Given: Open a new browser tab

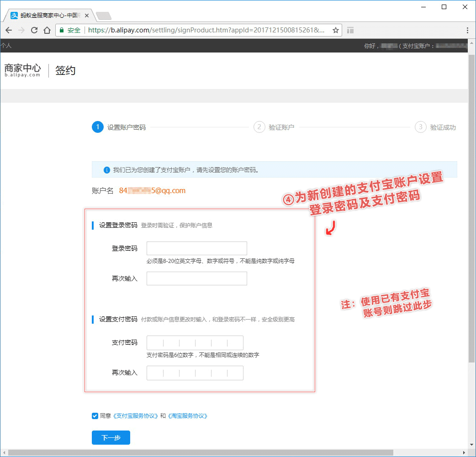Looking at the screenshot, I should 104,16.
